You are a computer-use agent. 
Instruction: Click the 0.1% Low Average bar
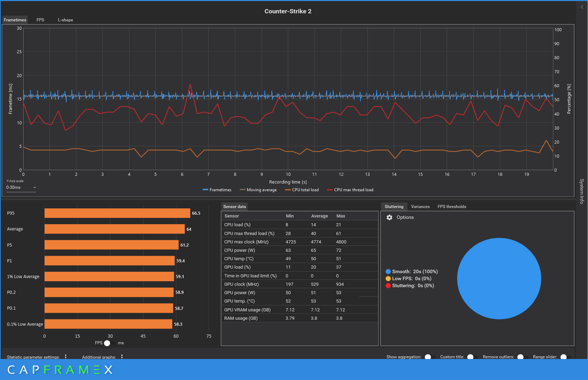[x=108, y=324]
